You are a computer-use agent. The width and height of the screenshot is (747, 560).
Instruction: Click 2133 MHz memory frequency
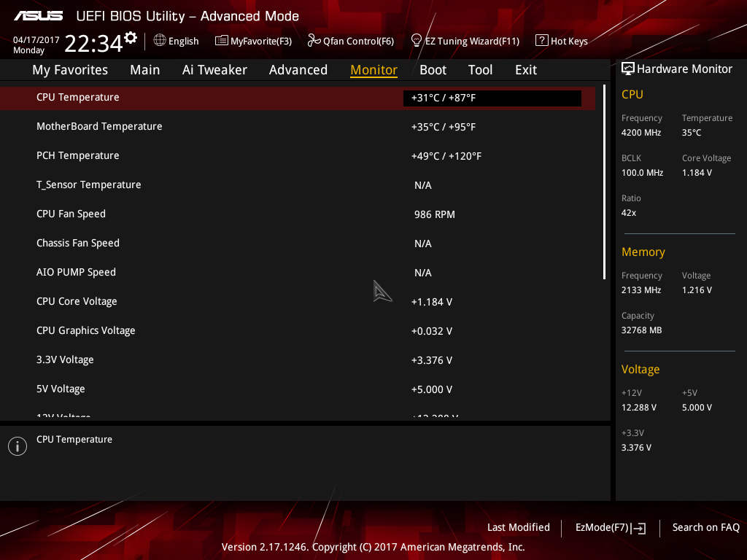click(641, 290)
